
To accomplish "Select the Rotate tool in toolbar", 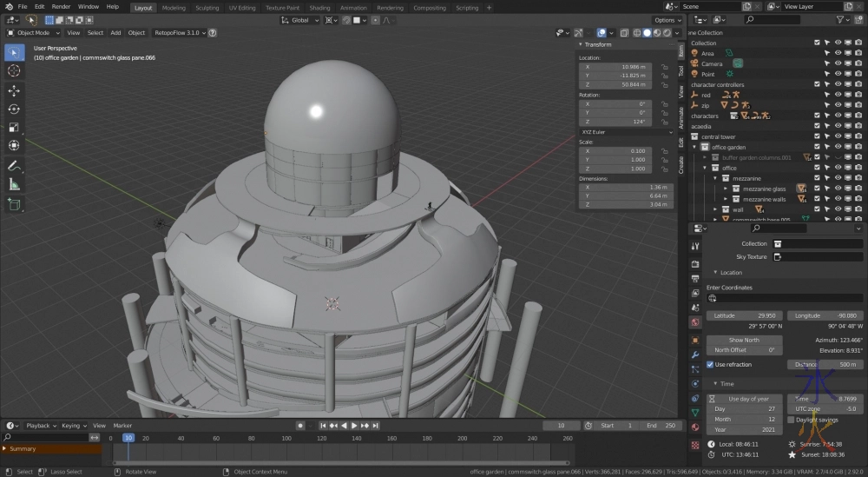I will pyautogui.click(x=14, y=109).
